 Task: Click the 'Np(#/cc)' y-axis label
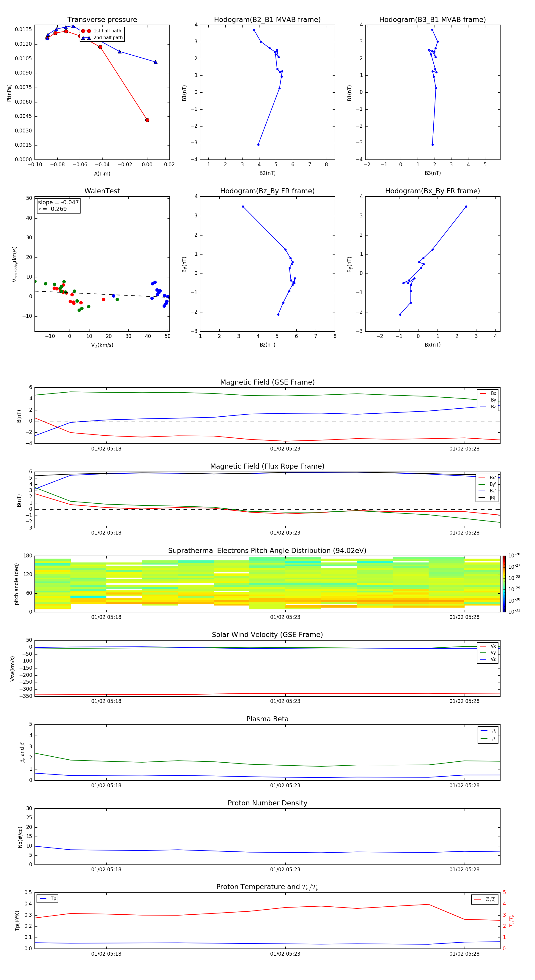(x=20, y=837)
